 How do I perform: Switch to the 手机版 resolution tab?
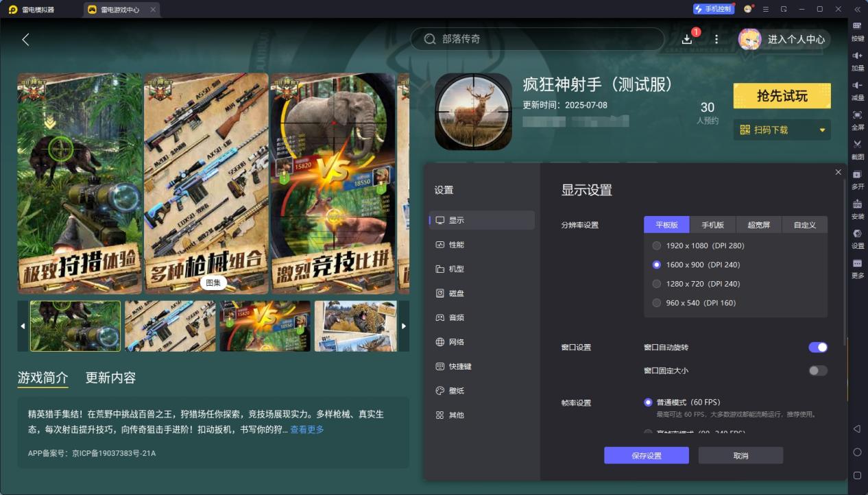(712, 225)
